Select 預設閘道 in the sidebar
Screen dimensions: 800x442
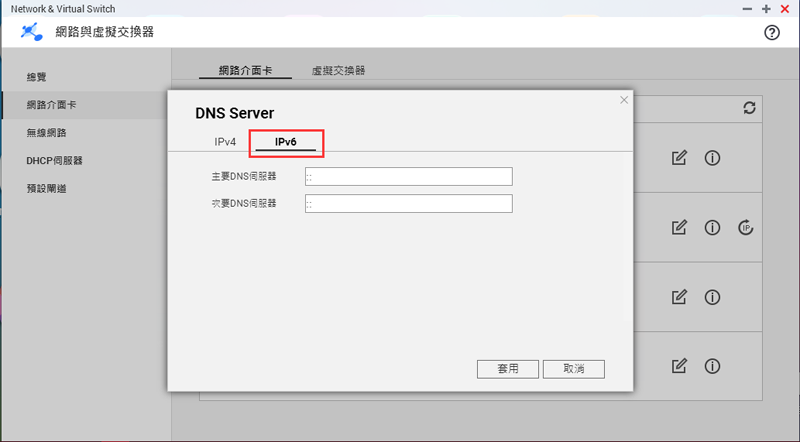tap(47, 188)
